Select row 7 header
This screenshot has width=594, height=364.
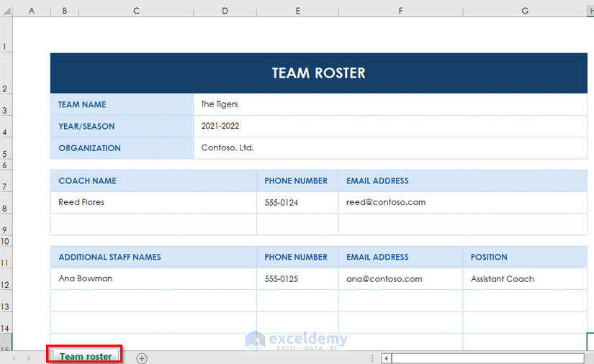6,181
